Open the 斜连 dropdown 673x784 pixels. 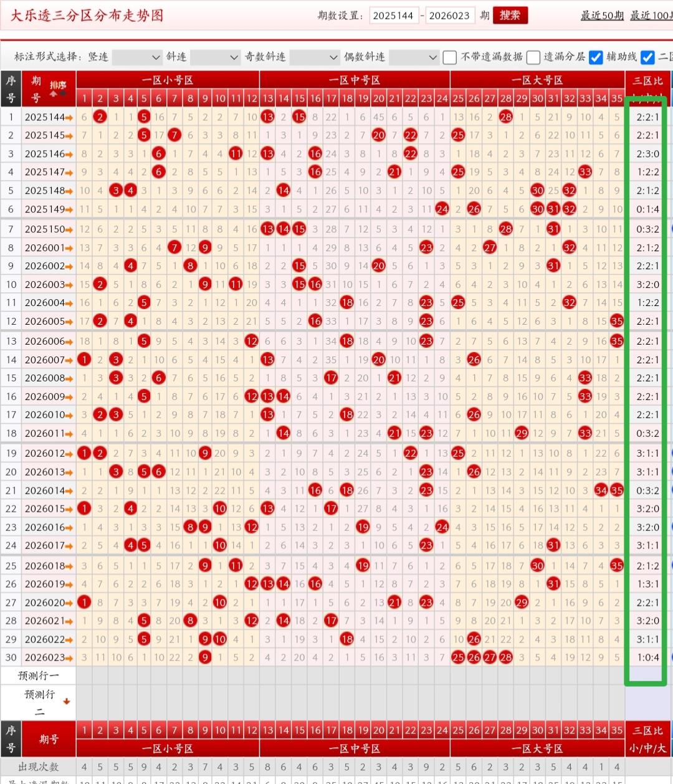(215, 57)
